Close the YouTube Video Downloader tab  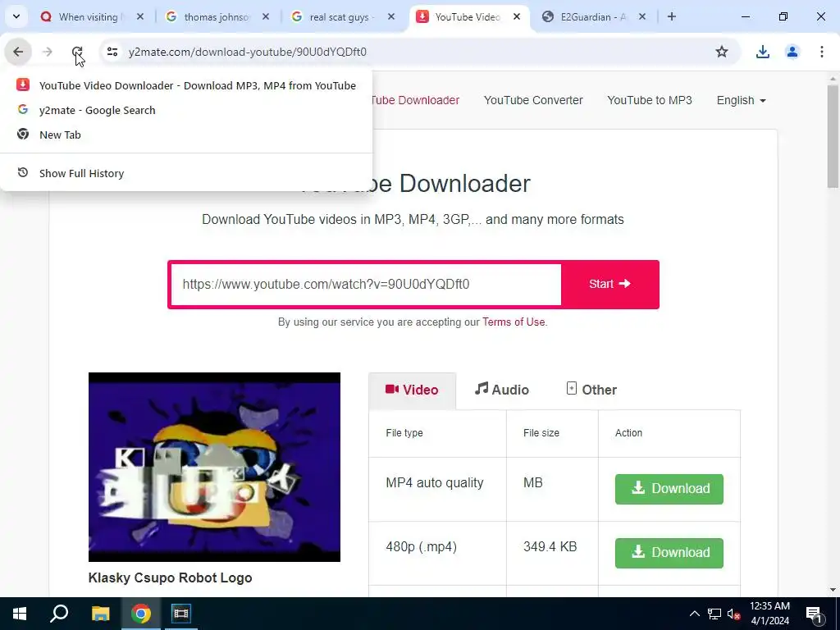pos(517,16)
